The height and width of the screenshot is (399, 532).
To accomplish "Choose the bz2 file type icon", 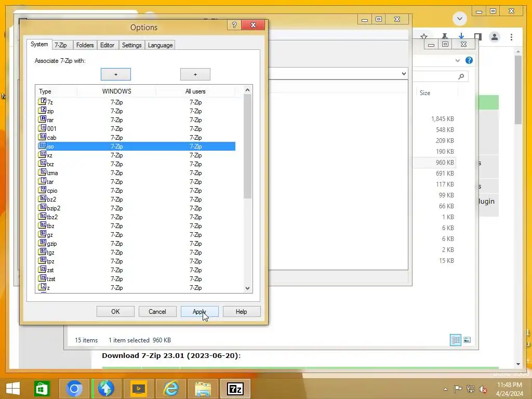I will pyautogui.click(x=42, y=198).
